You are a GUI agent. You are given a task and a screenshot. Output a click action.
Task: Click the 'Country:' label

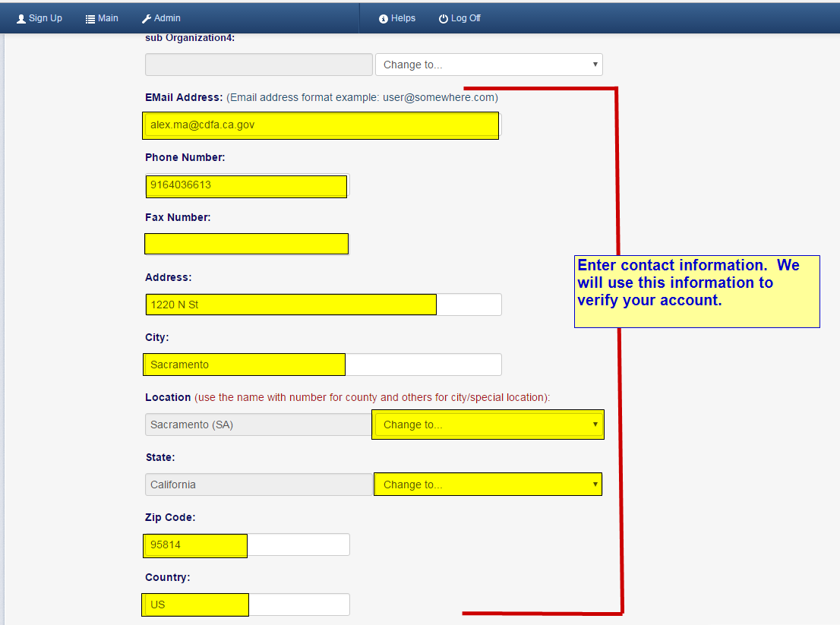168,577
